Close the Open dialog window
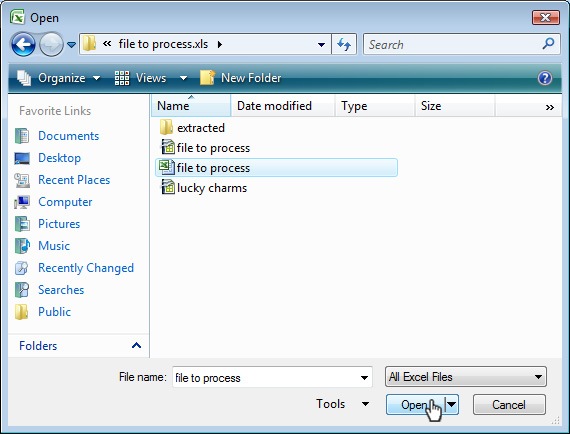 click(x=545, y=17)
